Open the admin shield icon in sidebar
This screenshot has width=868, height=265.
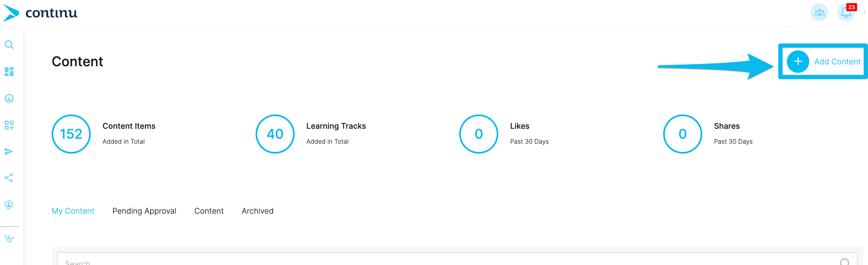click(x=9, y=205)
